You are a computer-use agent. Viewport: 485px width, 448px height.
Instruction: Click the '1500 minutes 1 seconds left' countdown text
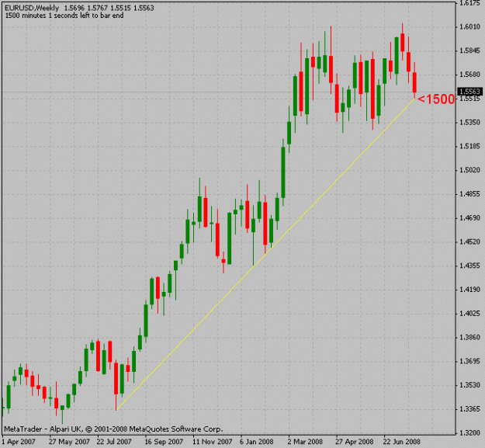[x=64, y=16]
